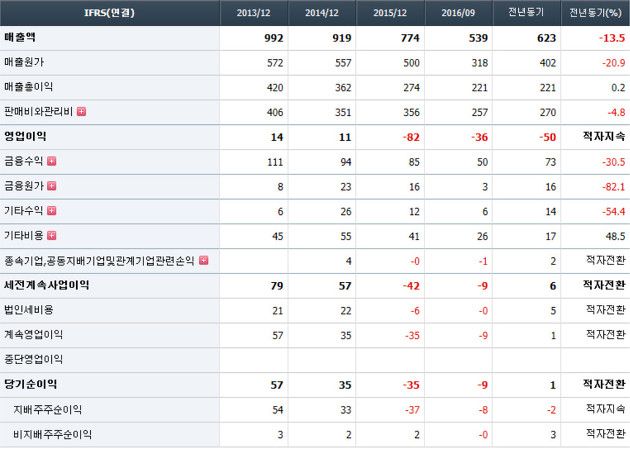This screenshot has width=630, height=449.
Task: Select the 전년동기 column header
Action: pos(526,12)
